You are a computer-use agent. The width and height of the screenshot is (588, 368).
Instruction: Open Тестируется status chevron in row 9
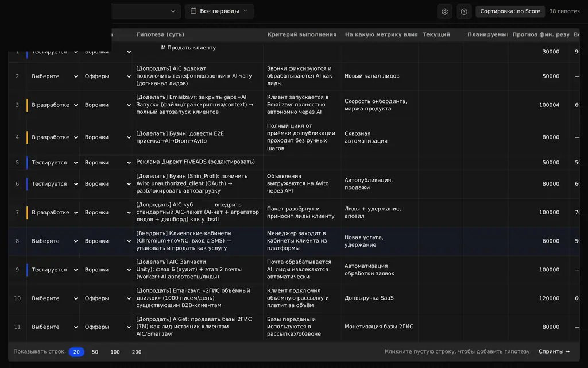[x=76, y=270]
